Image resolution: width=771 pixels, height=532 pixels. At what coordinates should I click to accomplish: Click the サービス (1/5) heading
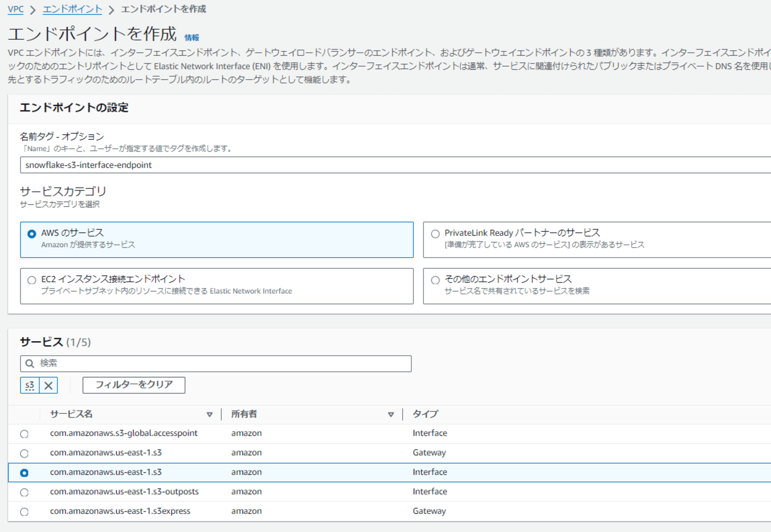point(56,342)
